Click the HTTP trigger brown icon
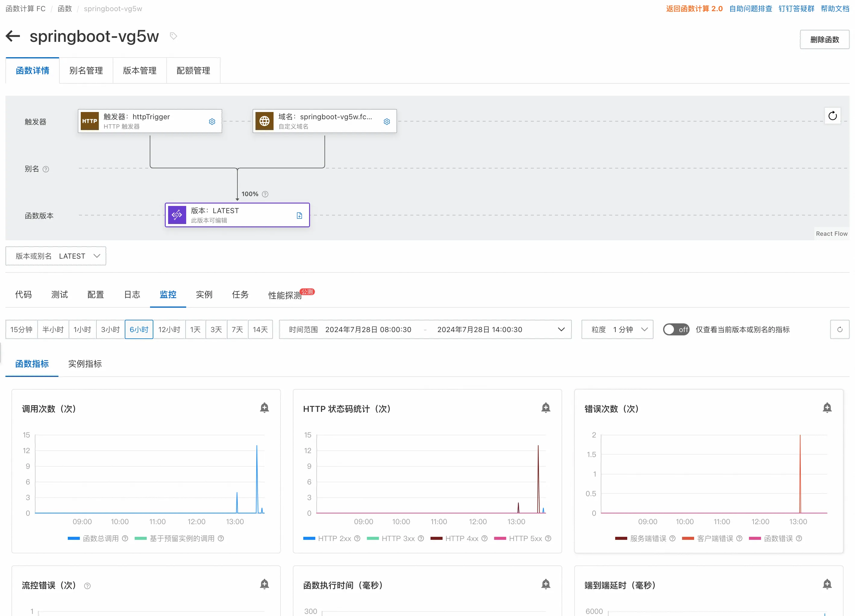This screenshot has height=616, width=855. click(90, 121)
